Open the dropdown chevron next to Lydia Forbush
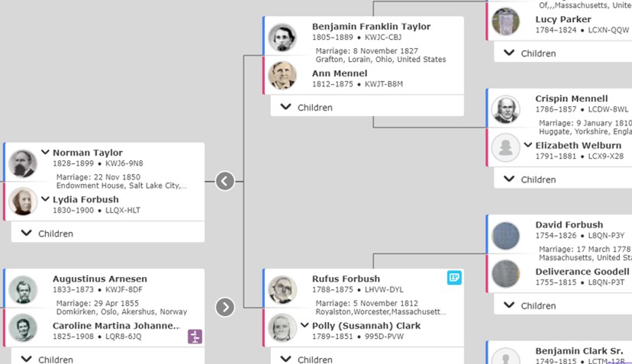This screenshot has width=632, height=364. [45, 199]
